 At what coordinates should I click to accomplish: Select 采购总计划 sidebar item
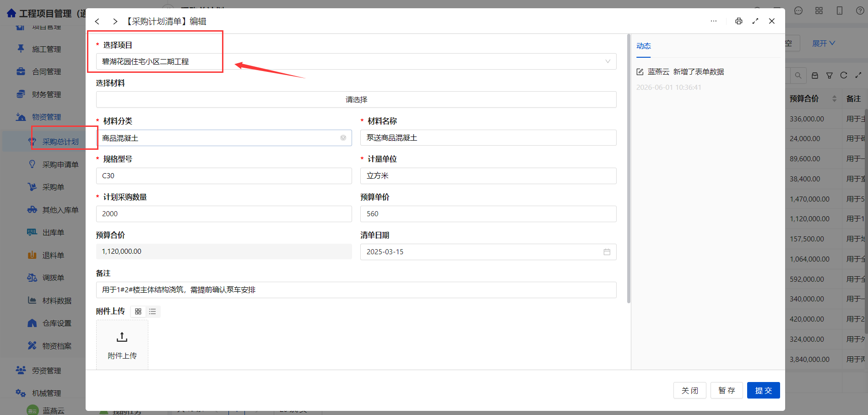point(60,142)
